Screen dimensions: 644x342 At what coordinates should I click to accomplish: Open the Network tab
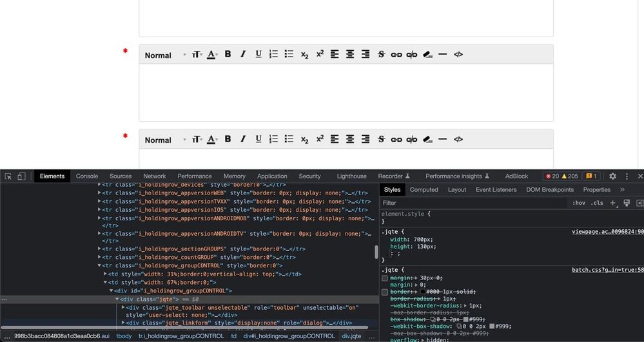coord(155,176)
